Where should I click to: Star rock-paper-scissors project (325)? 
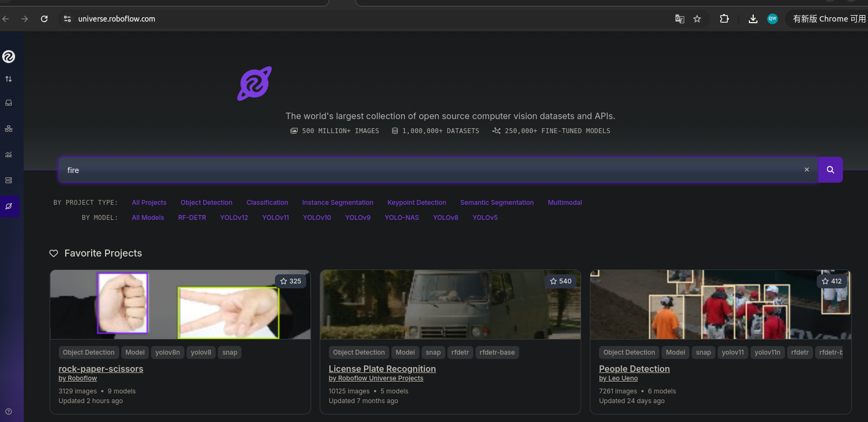click(x=291, y=281)
